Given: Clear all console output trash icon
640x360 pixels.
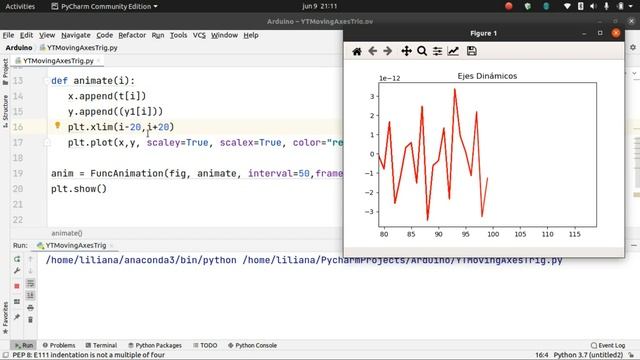Looking at the screenshot, I should (x=30, y=320).
